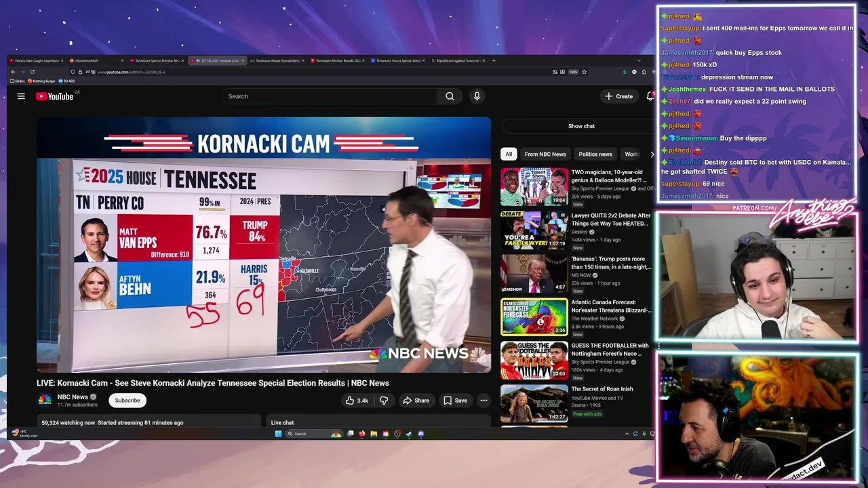The image size is (868, 488).
Task: Select the Politics news chip
Action: tap(595, 154)
